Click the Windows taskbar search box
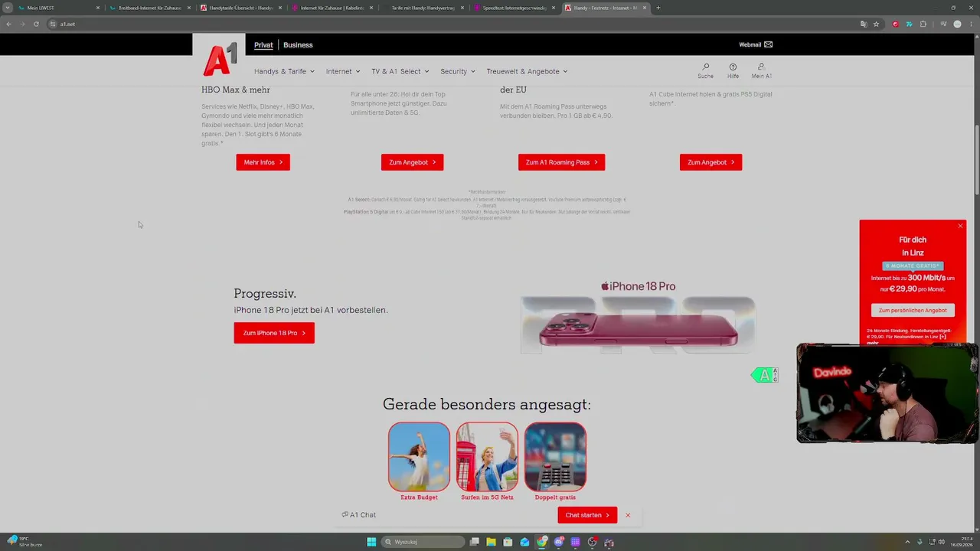The height and width of the screenshot is (551, 980). tap(423, 542)
